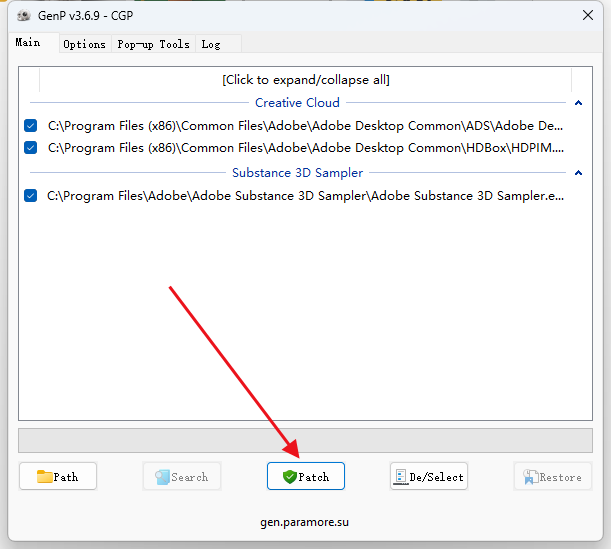Click the Search button with magnifier
This screenshot has width=611, height=549.
click(x=182, y=476)
